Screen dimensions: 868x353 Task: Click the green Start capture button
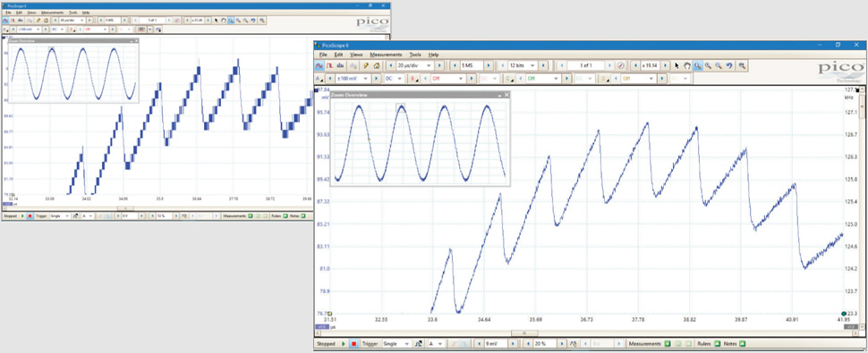pos(344,343)
